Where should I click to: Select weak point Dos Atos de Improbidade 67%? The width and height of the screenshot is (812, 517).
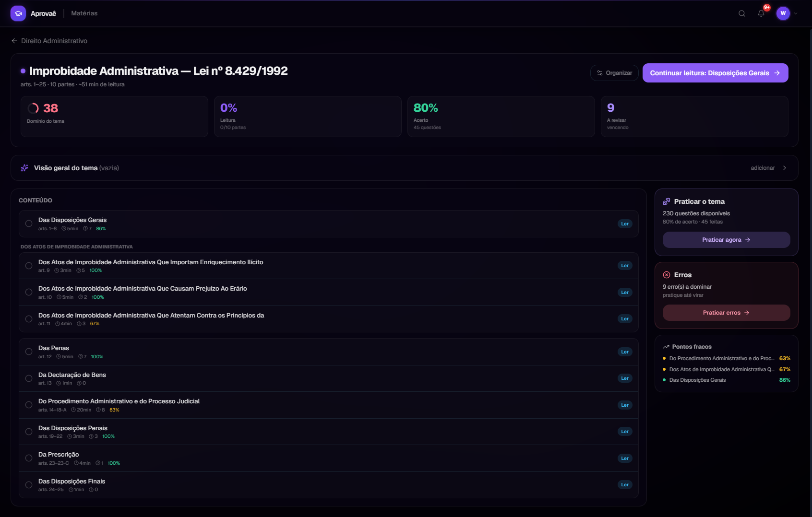click(726, 369)
